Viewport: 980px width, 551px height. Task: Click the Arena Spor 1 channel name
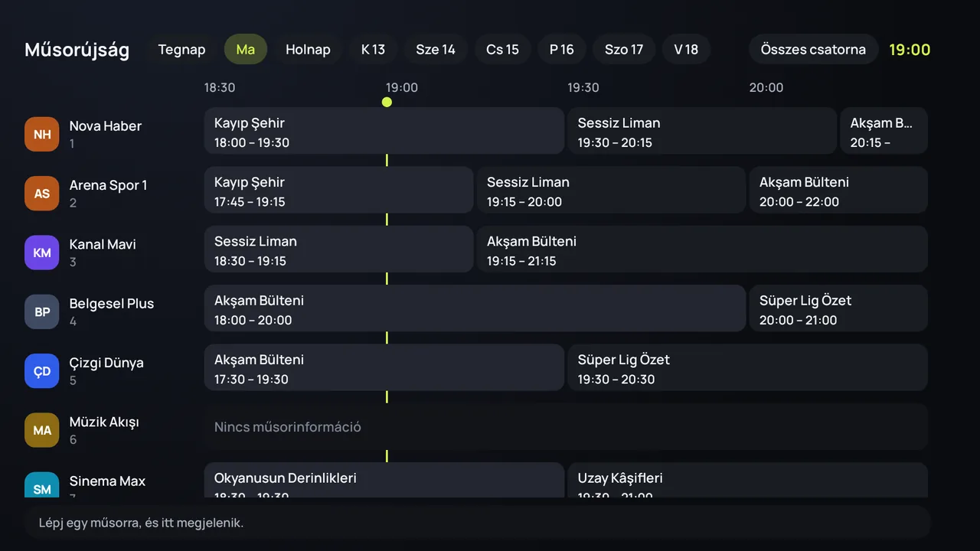pos(108,185)
